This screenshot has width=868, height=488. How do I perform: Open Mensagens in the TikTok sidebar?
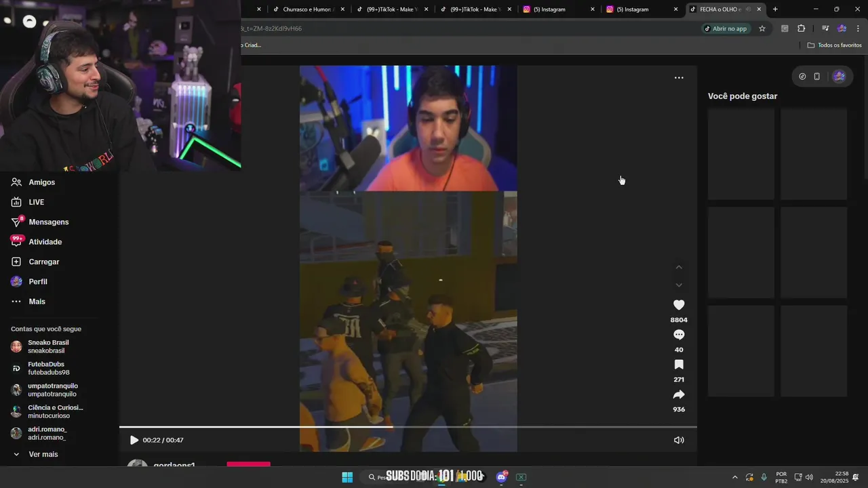[x=48, y=222]
